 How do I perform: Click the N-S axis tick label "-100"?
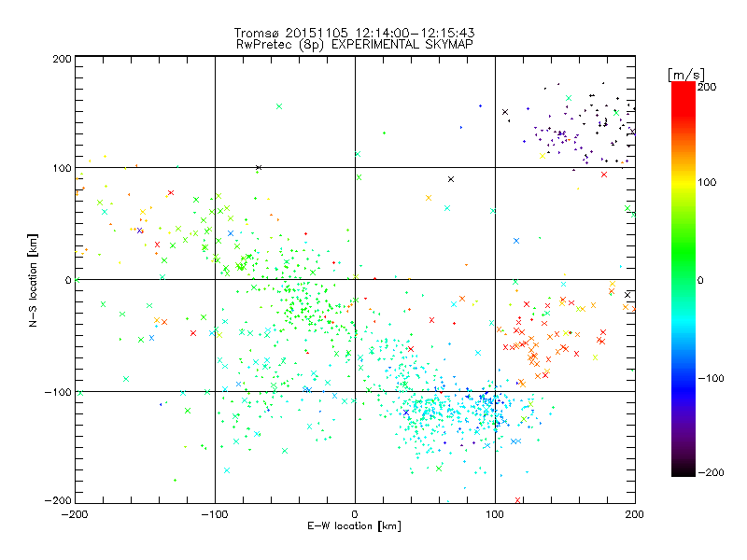tap(58, 392)
